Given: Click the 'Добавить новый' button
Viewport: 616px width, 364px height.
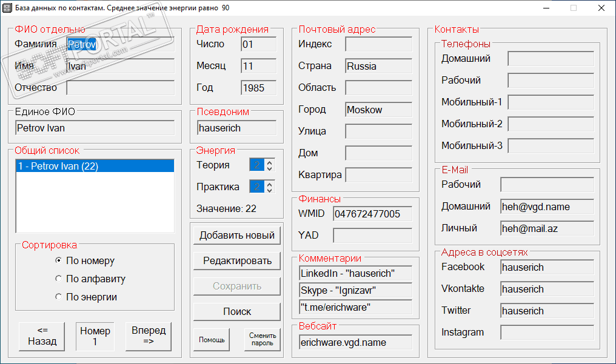Looking at the screenshot, I should pyautogui.click(x=237, y=236).
